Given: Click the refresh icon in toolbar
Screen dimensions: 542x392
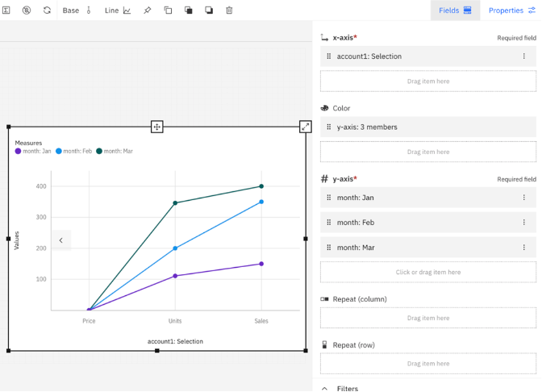Looking at the screenshot, I should (47, 10).
